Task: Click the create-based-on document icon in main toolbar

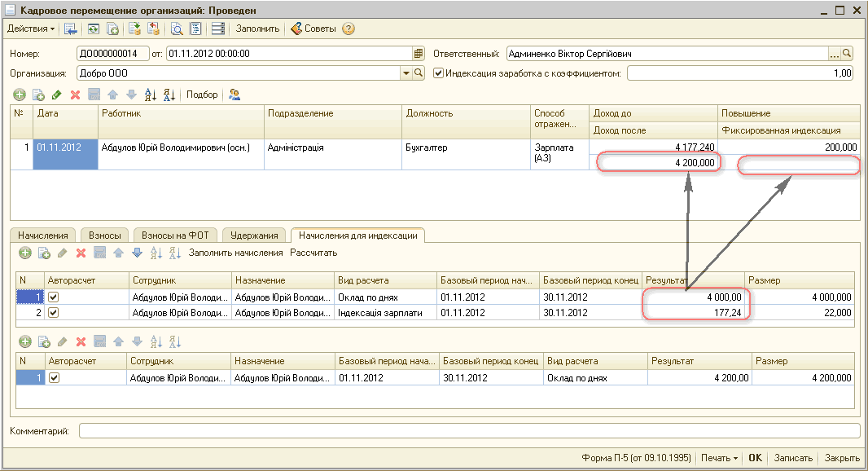Action: [112, 29]
